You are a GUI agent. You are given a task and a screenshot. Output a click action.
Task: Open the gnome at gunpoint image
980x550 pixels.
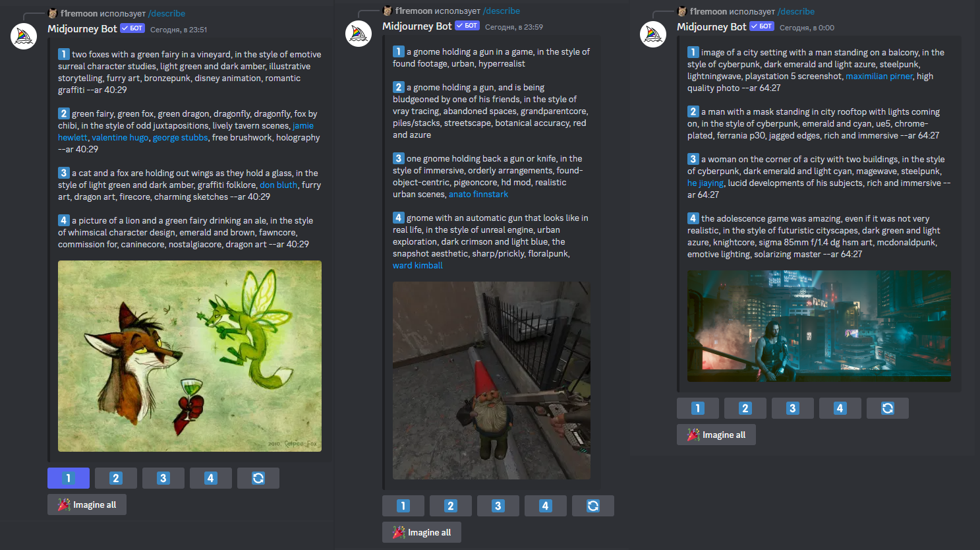tap(492, 381)
